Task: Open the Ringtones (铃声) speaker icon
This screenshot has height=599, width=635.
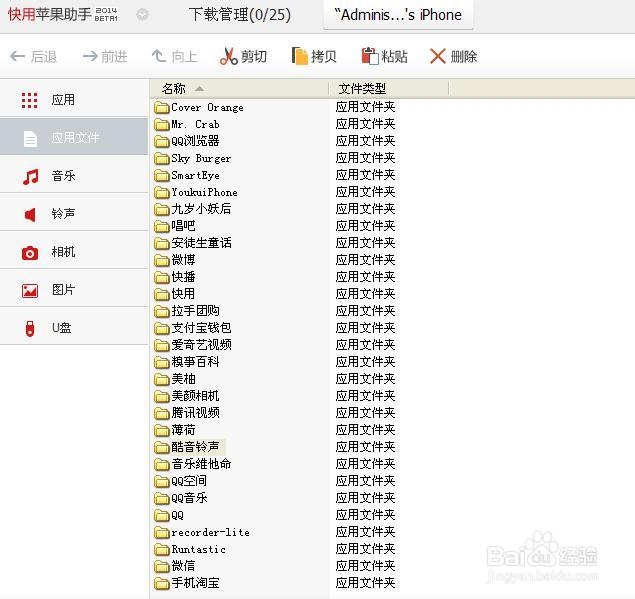Action: click(30, 214)
